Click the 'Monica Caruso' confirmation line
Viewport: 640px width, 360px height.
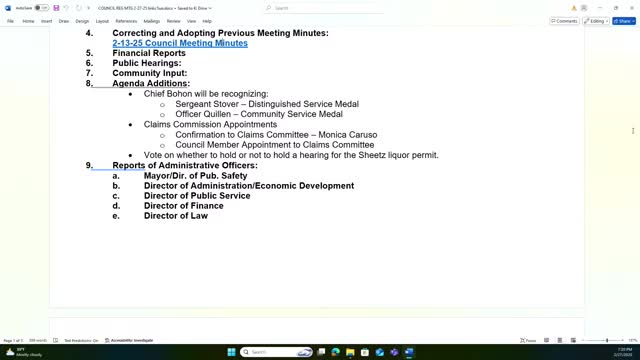276,135
